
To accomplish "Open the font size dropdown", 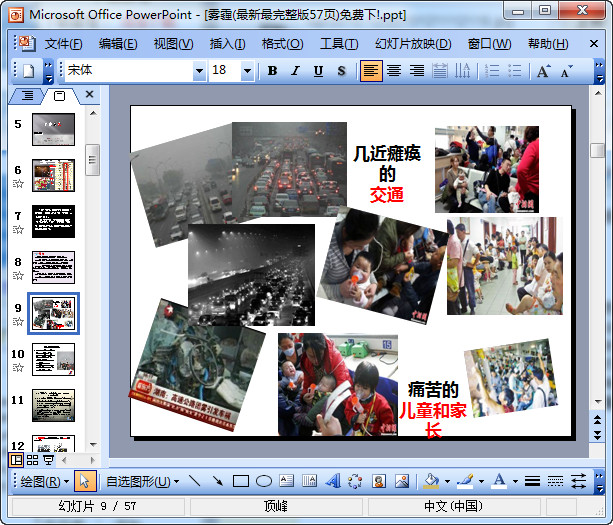I will tap(246, 71).
